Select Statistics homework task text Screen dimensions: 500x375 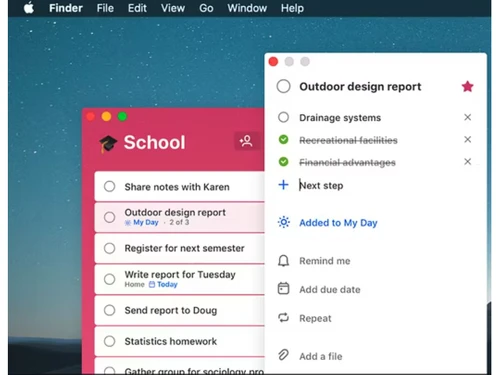pos(170,341)
